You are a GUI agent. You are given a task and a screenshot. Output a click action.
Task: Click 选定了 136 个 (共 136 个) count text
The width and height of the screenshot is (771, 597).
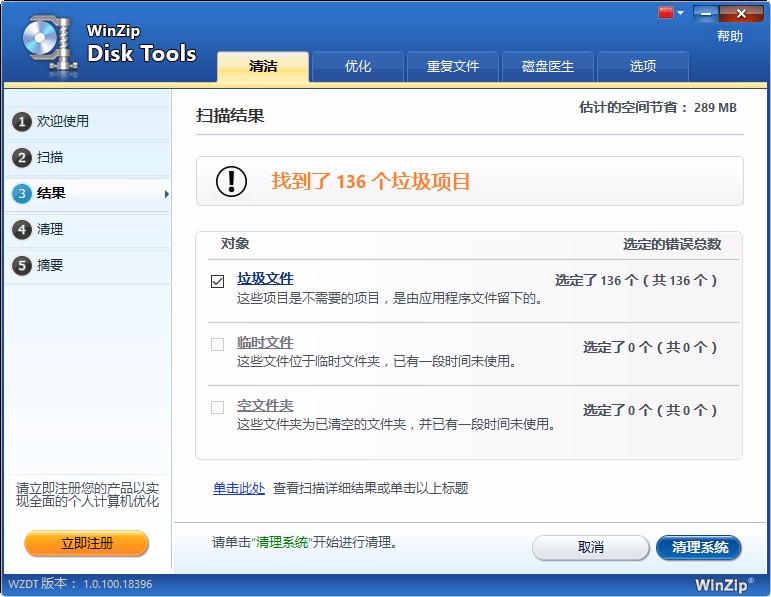point(636,281)
